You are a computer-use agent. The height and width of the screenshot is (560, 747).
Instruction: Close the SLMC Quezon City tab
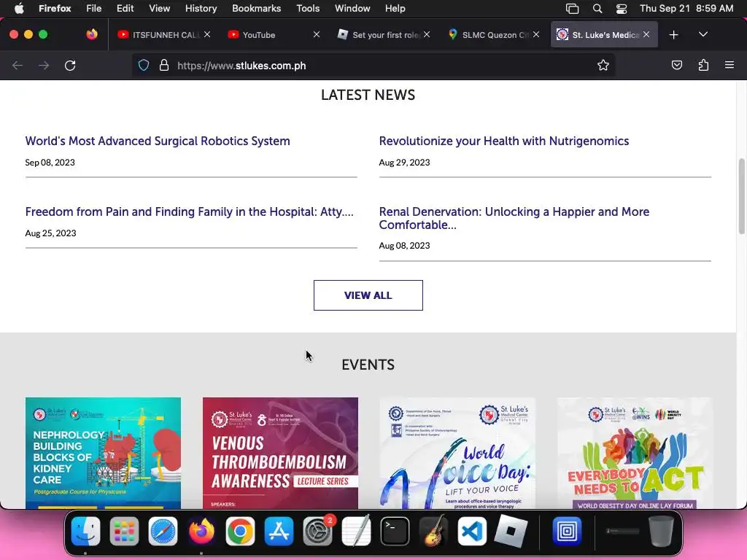[536, 34]
